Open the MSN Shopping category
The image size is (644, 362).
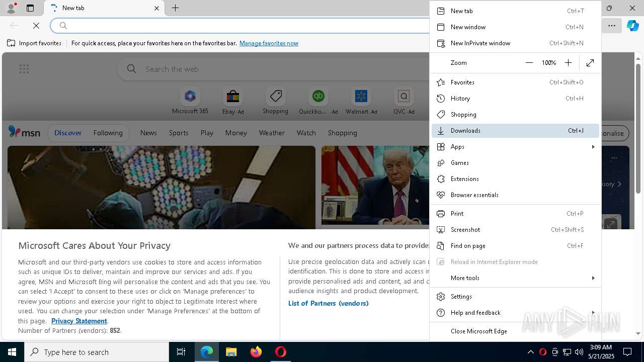coord(342,133)
